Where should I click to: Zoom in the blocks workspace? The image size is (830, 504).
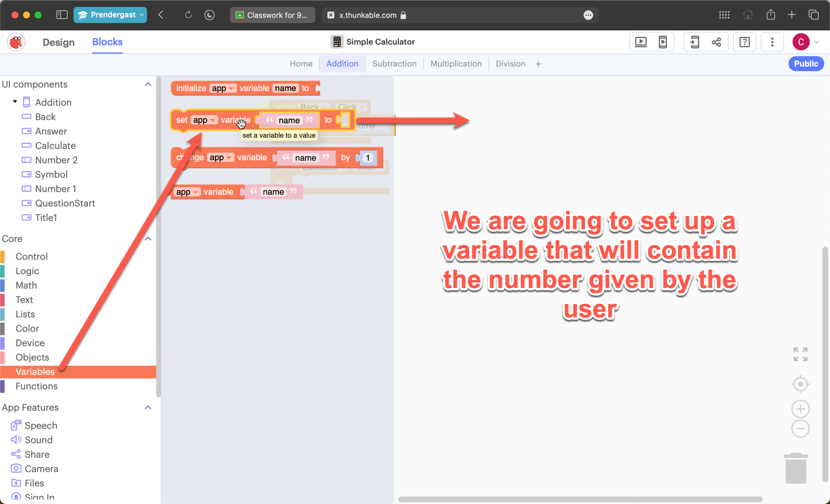pyautogui.click(x=800, y=409)
